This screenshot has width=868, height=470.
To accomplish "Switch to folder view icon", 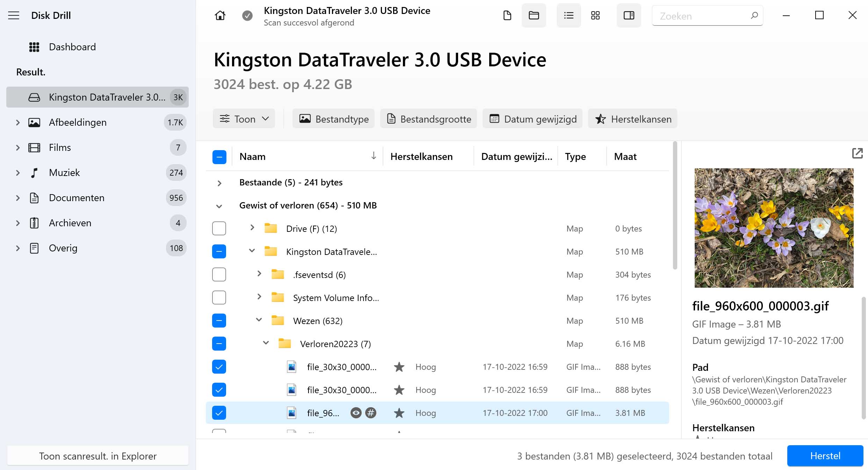I will pyautogui.click(x=534, y=15).
